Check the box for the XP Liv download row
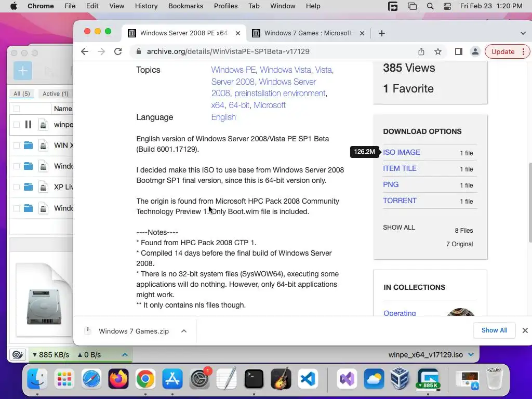 (x=16, y=187)
